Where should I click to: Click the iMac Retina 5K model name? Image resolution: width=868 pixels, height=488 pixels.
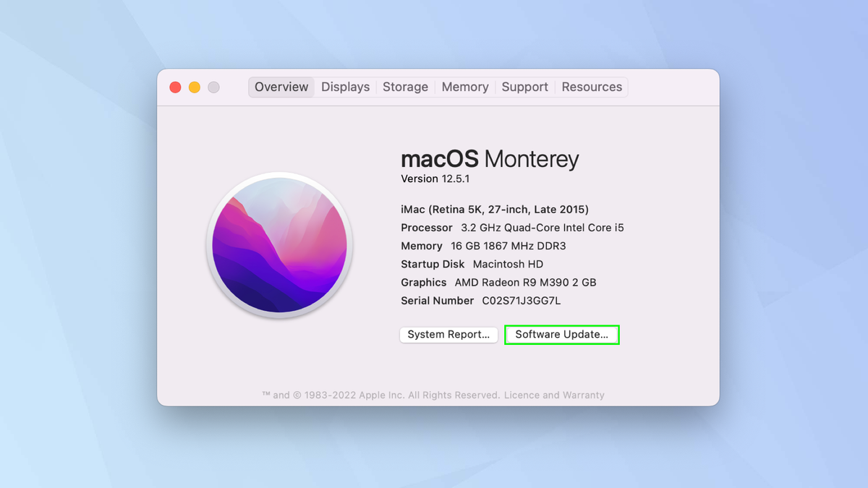(x=494, y=209)
